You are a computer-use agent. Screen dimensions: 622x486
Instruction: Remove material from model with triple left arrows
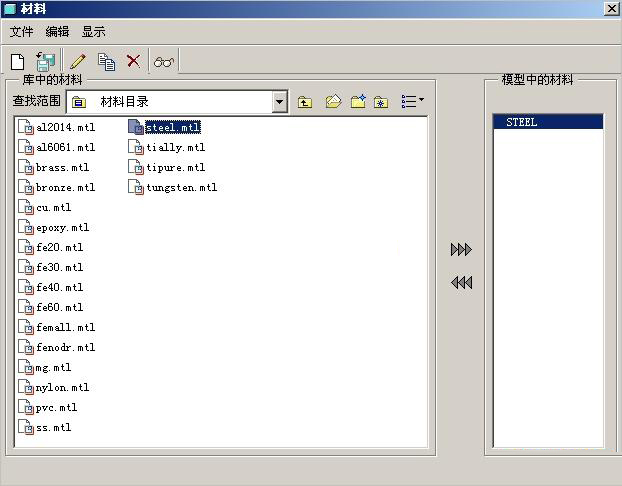pyautogui.click(x=461, y=282)
